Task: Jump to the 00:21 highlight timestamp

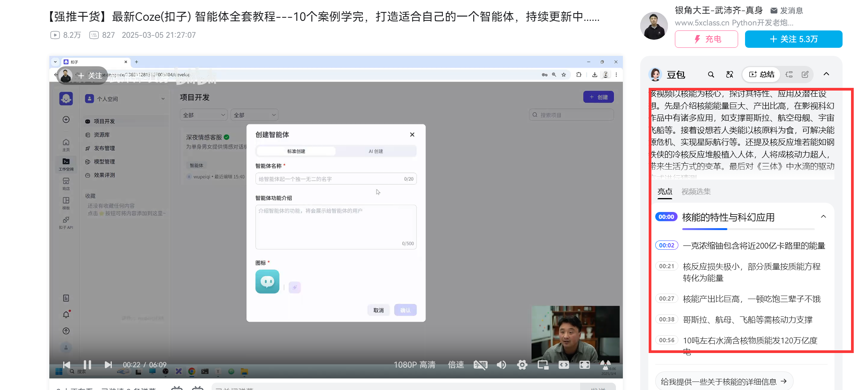Action: click(x=666, y=266)
